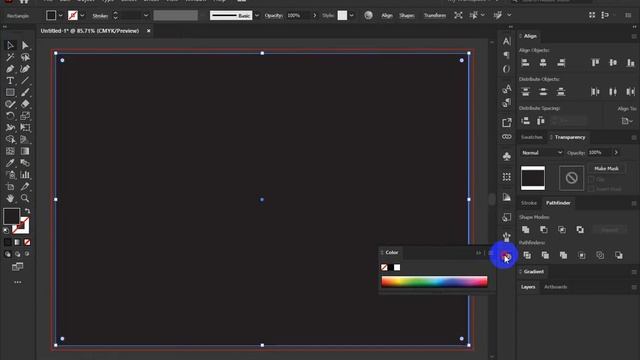Select the Selection tool (black arrow)
This screenshot has width=640, height=360.
(x=10, y=45)
